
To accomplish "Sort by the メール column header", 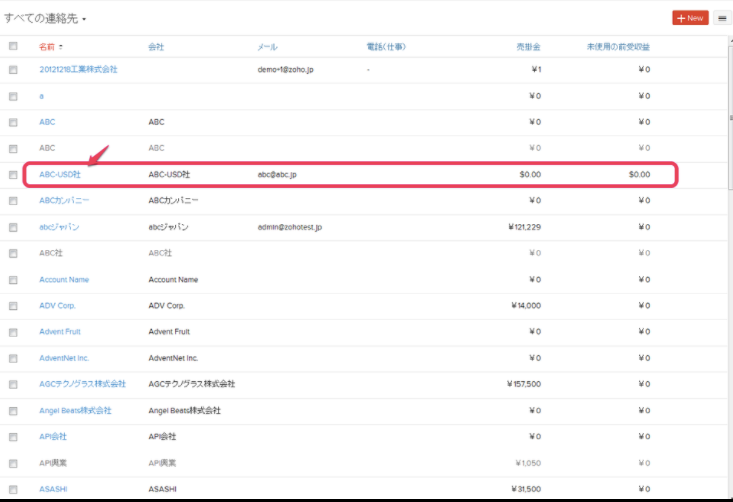I will [x=267, y=47].
